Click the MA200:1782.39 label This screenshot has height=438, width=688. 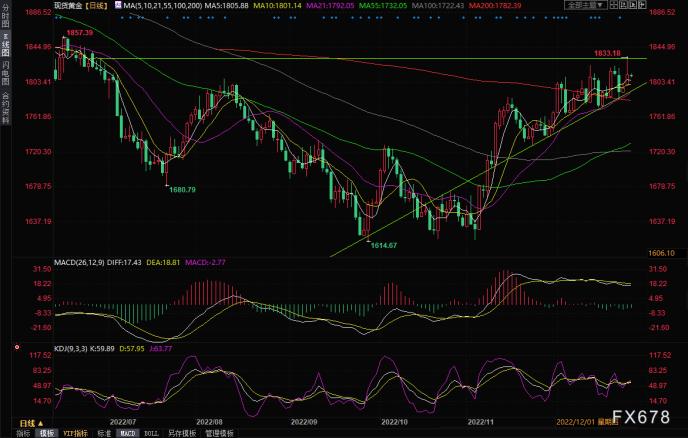(495, 6)
